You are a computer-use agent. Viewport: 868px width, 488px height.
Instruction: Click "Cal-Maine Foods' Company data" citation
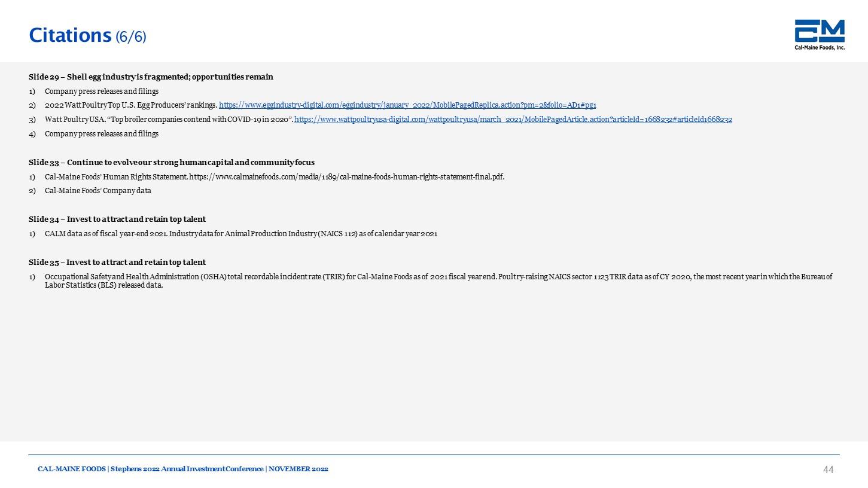tap(98, 191)
